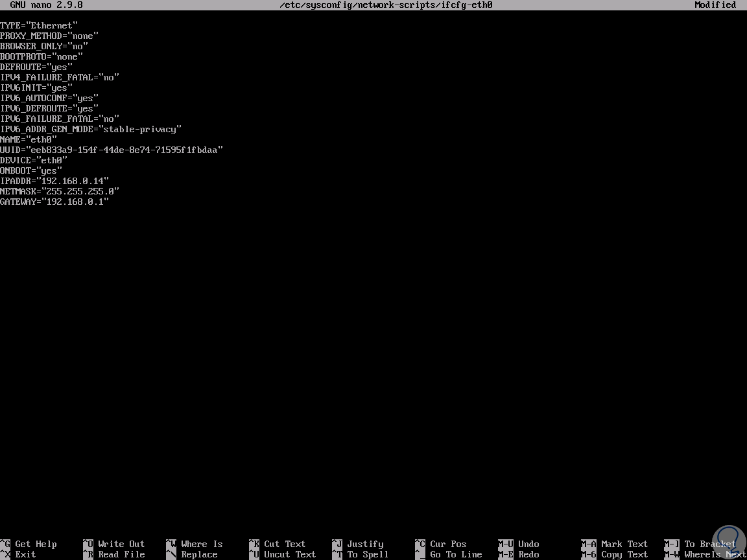Click the Uncut Text shortcut label
This screenshot has height=560, width=747.
(x=290, y=554)
